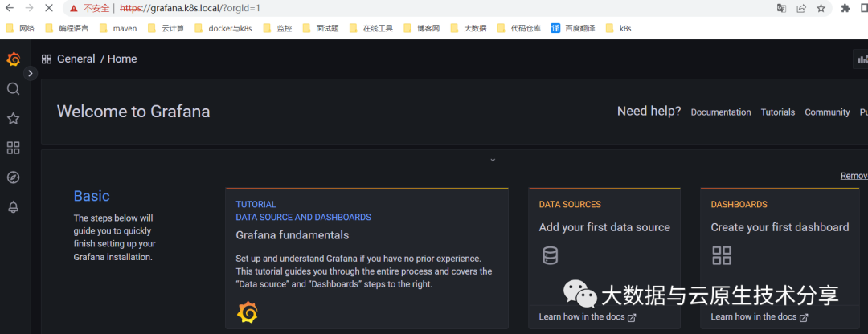
Task: Open the 代码仓库 bookmarks folder
Action: pos(519,28)
